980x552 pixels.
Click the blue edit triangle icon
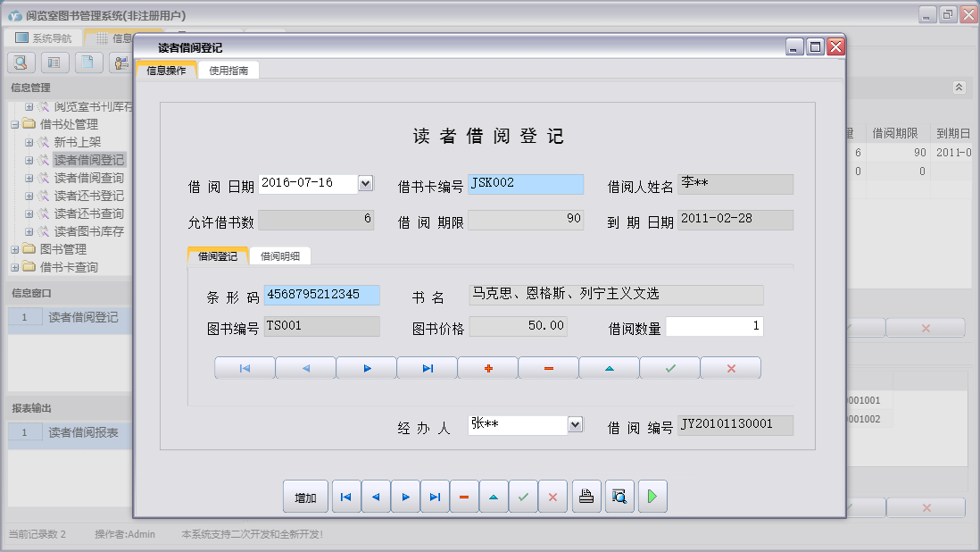pos(608,367)
